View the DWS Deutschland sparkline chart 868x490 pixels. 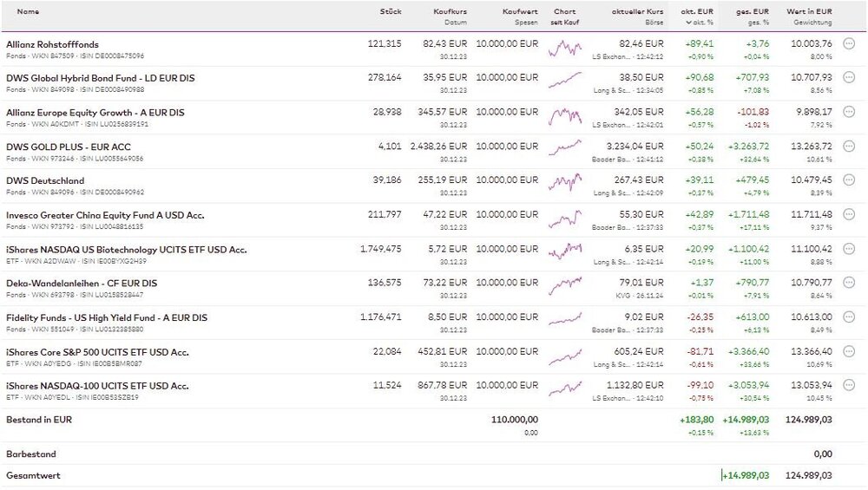tap(565, 185)
